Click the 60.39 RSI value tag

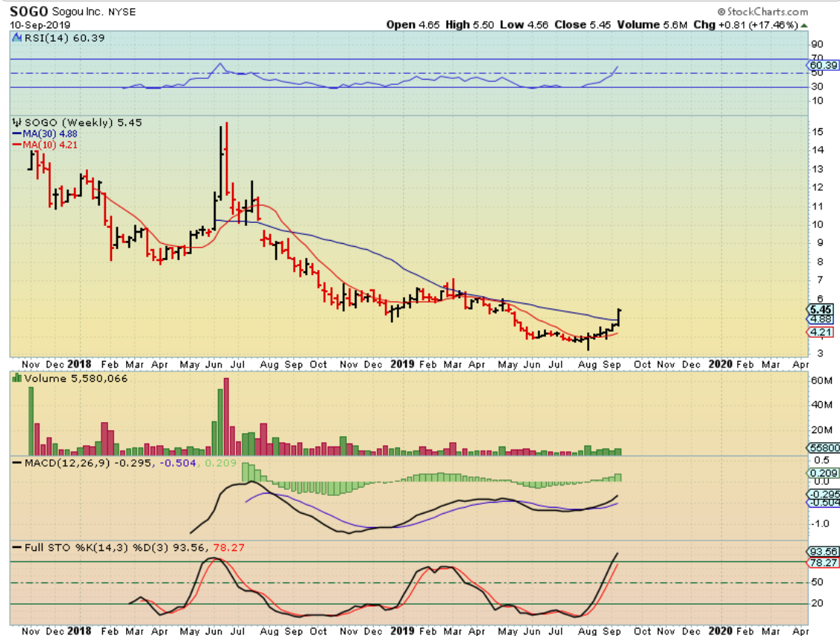[821, 66]
